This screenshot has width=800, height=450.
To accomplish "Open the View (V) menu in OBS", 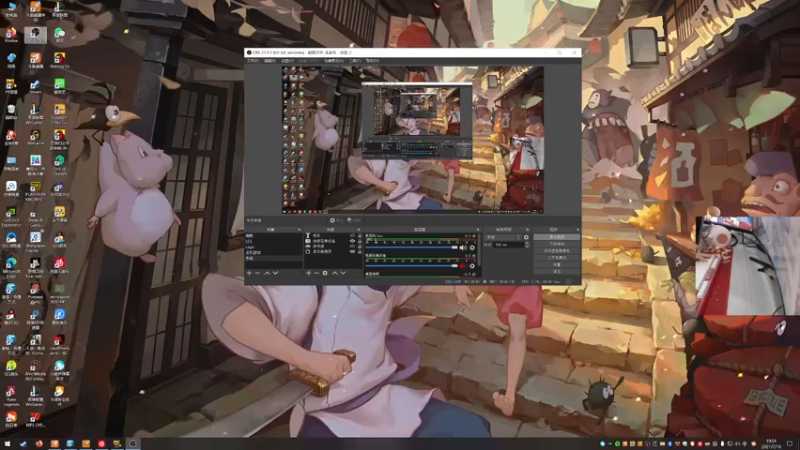I will point(287,61).
